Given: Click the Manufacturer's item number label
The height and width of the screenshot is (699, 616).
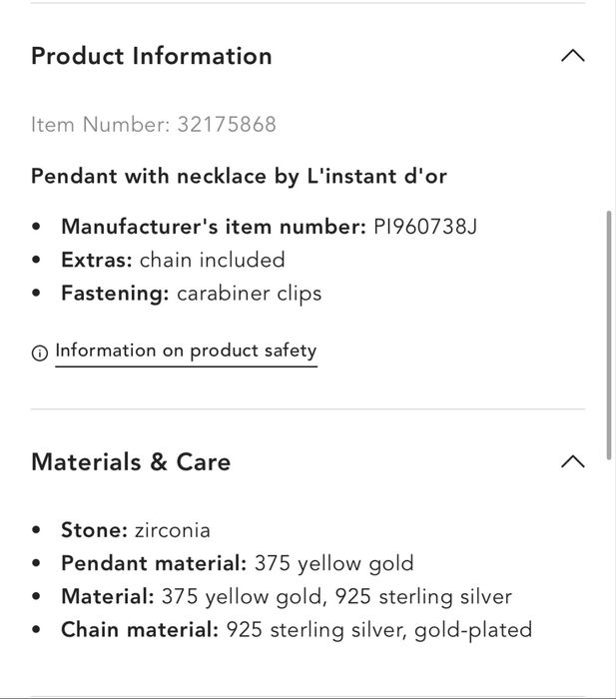Looking at the screenshot, I should point(214,227).
